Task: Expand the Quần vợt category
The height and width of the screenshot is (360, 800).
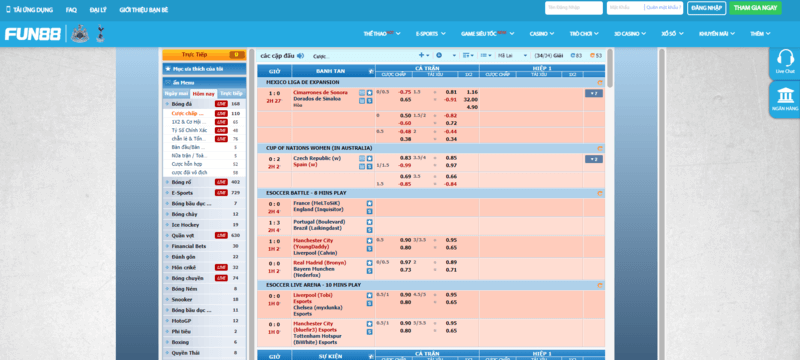Action: [x=204, y=236]
